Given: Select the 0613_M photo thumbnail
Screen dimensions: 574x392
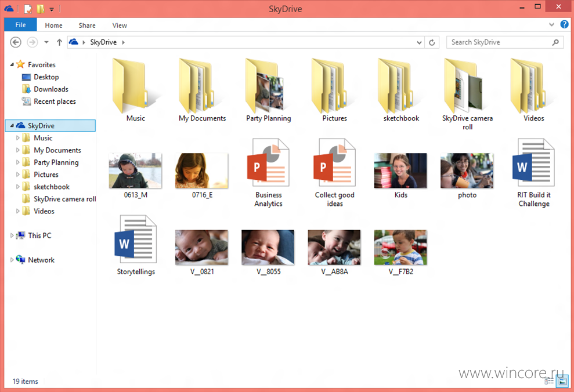Looking at the screenshot, I should 135,170.
